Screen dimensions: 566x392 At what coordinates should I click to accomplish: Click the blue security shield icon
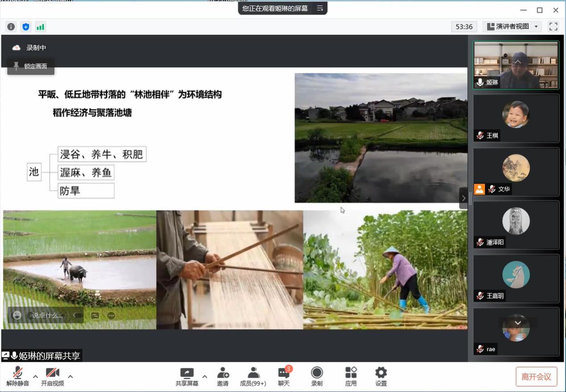(26, 27)
